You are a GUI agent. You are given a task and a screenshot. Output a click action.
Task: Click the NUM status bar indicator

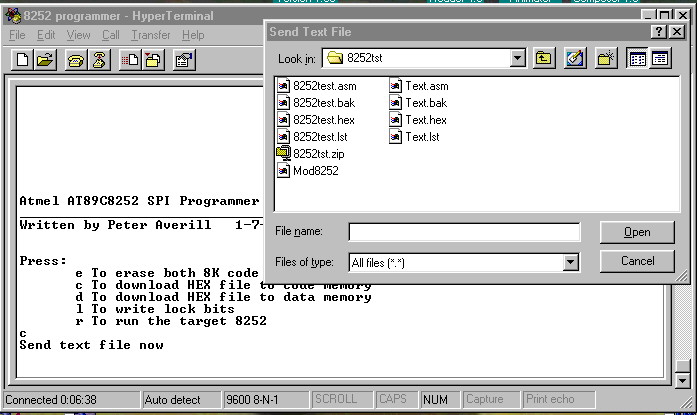click(x=441, y=399)
